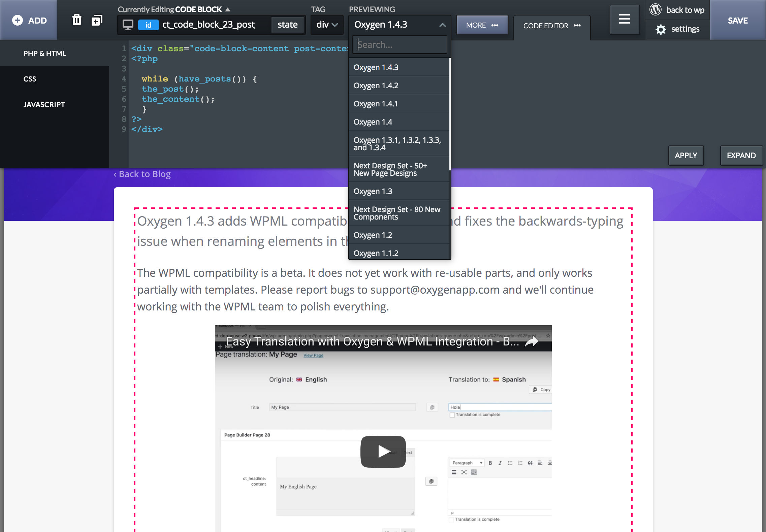Click the WordPress logo icon

[x=656, y=10]
